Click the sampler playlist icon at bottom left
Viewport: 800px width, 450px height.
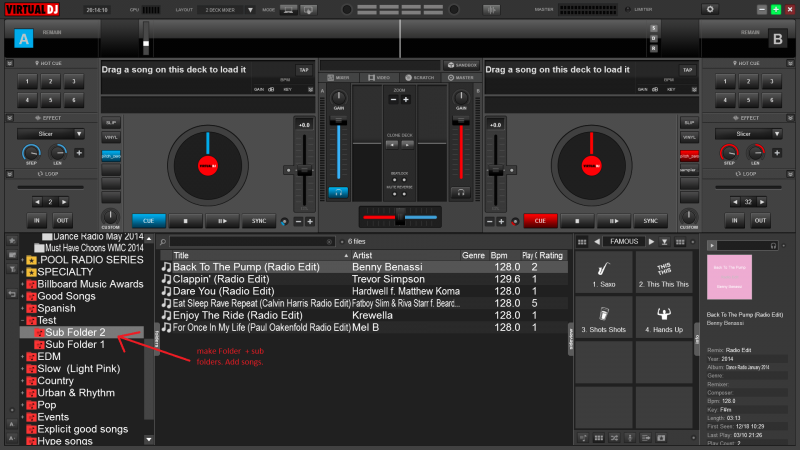583,438
